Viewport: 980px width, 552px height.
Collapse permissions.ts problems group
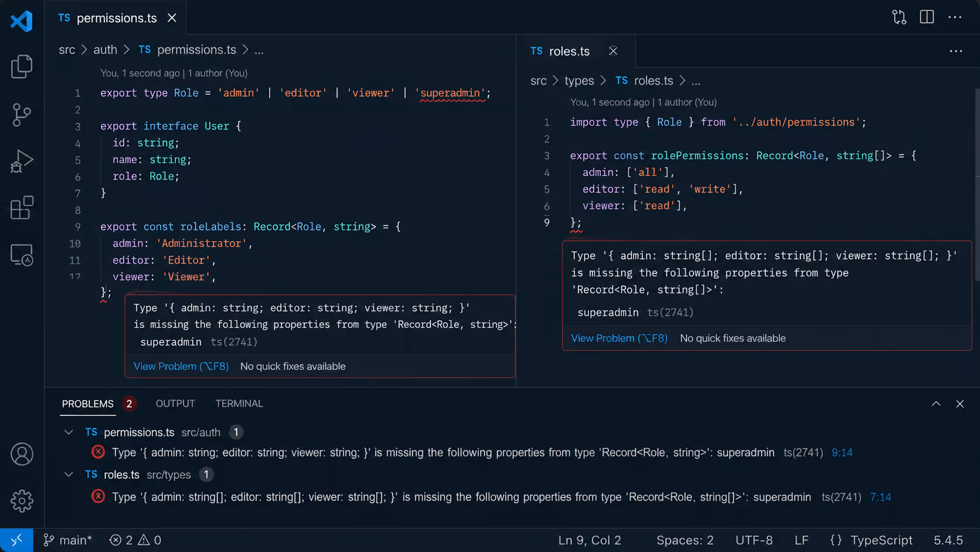[x=69, y=432]
